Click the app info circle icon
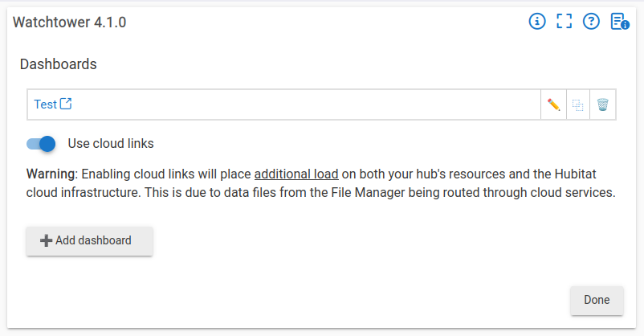Image resolution: width=644 pixels, height=336 pixels. (x=537, y=22)
